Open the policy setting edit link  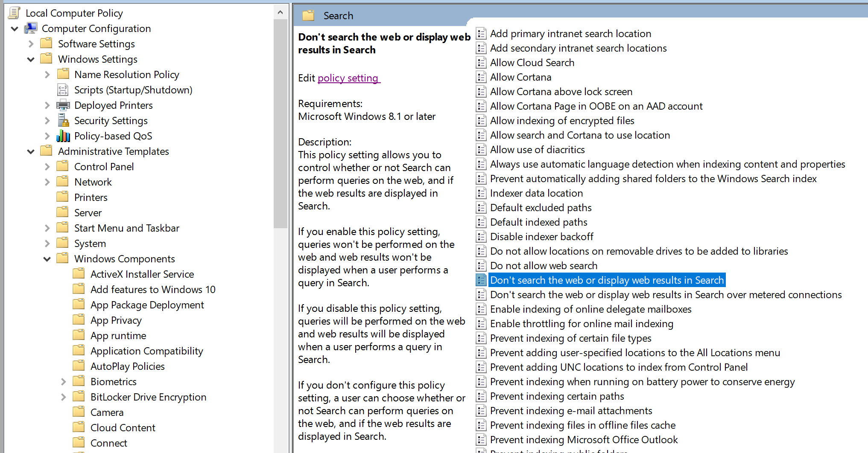[x=348, y=78]
